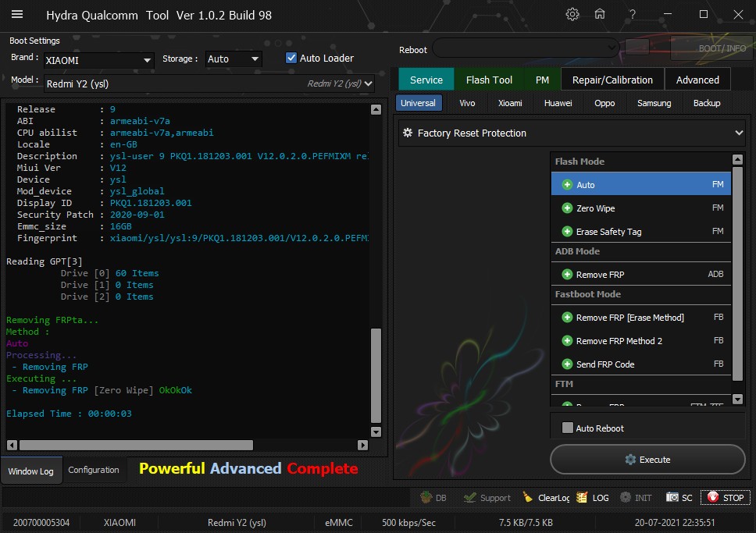The image size is (756, 533).
Task: Click the BOOT/ INFO button
Action: tap(712, 48)
